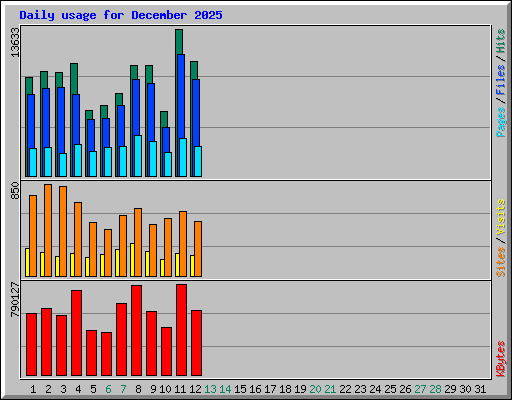The height and width of the screenshot is (400, 512).
Task: Click day 16 on the x-axis
Action: point(255,389)
